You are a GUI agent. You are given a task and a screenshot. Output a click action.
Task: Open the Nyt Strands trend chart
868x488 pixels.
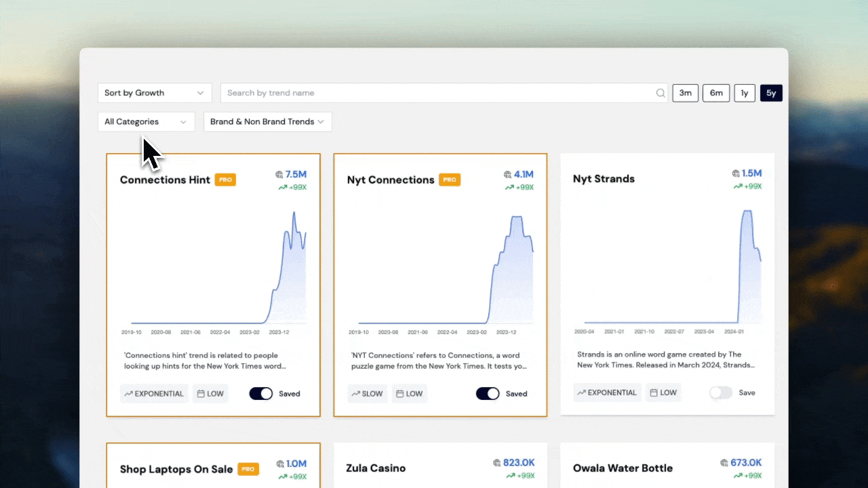click(x=668, y=271)
